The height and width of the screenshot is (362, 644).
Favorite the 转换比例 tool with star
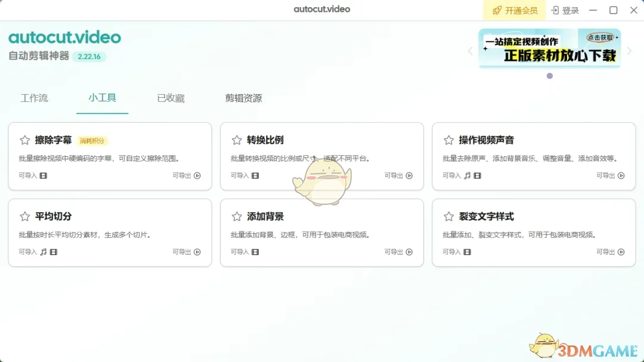(237, 140)
